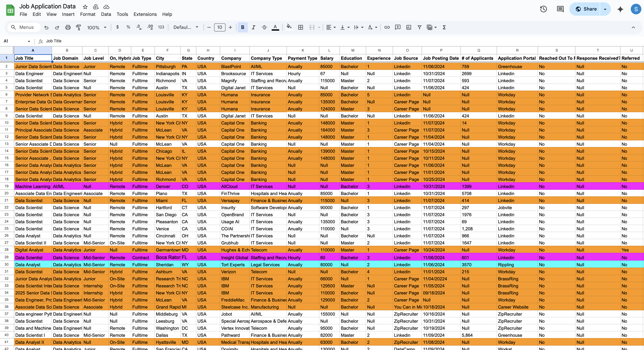Open the Format menu
The image size is (644, 350).
click(x=87, y=14)
